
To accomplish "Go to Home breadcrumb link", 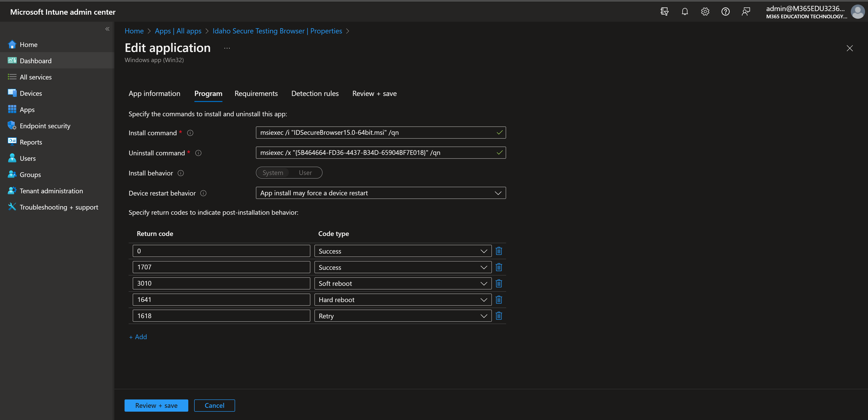I will coord(134,31).
